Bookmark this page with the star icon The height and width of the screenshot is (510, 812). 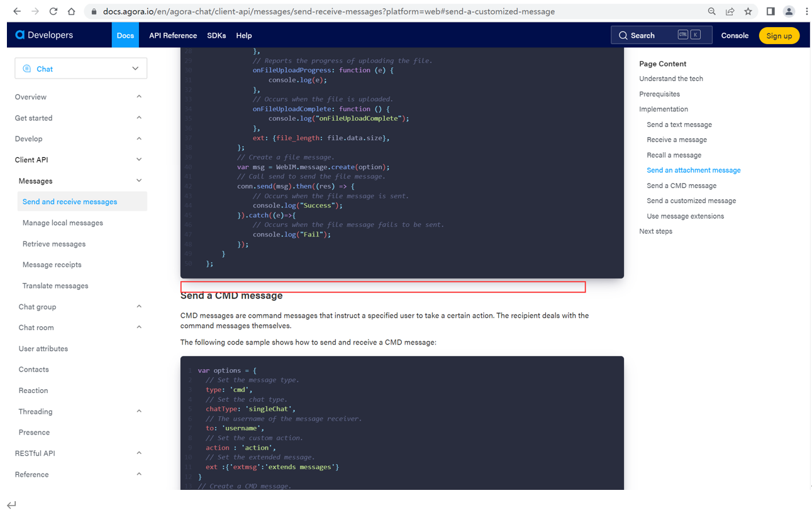pos(748,11)
